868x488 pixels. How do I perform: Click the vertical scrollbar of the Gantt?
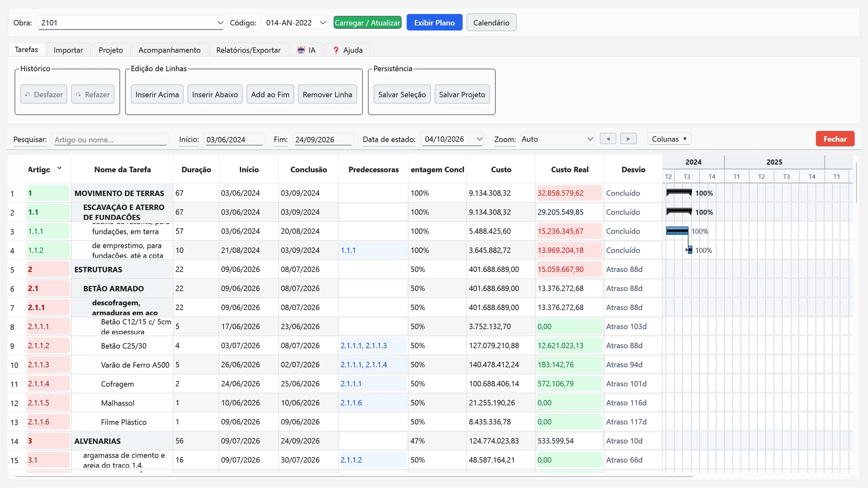[x=857, y=182]
